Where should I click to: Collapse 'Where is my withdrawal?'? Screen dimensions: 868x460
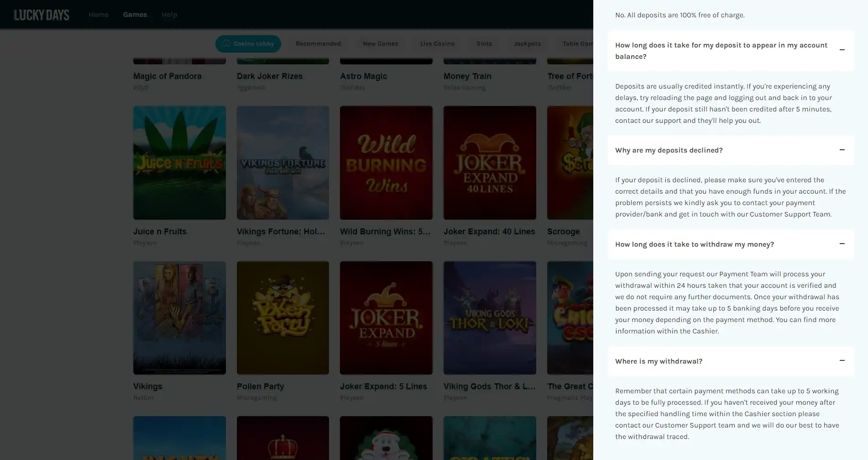pos(842,361)
